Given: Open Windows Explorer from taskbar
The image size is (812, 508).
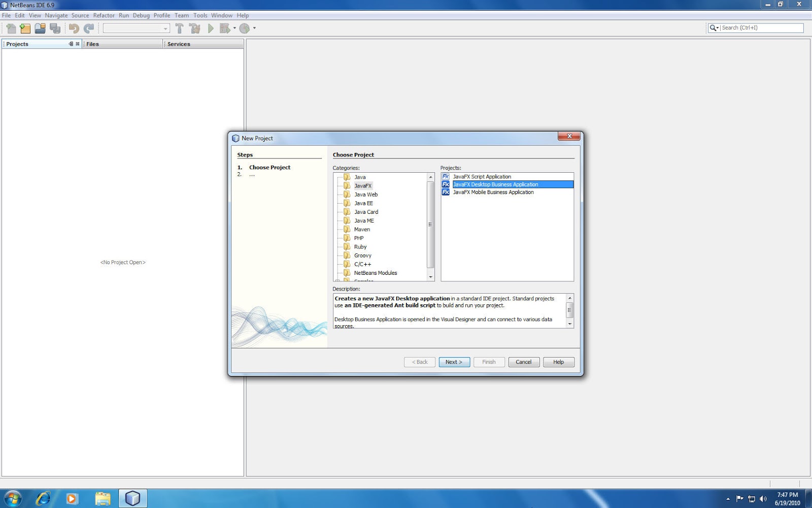Looking at the screenshot, I should point(103,499).
